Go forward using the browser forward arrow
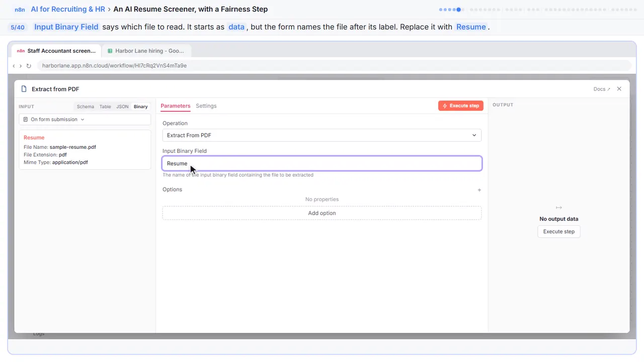Viewport: 644px width, 362px height. coord(21,66)
